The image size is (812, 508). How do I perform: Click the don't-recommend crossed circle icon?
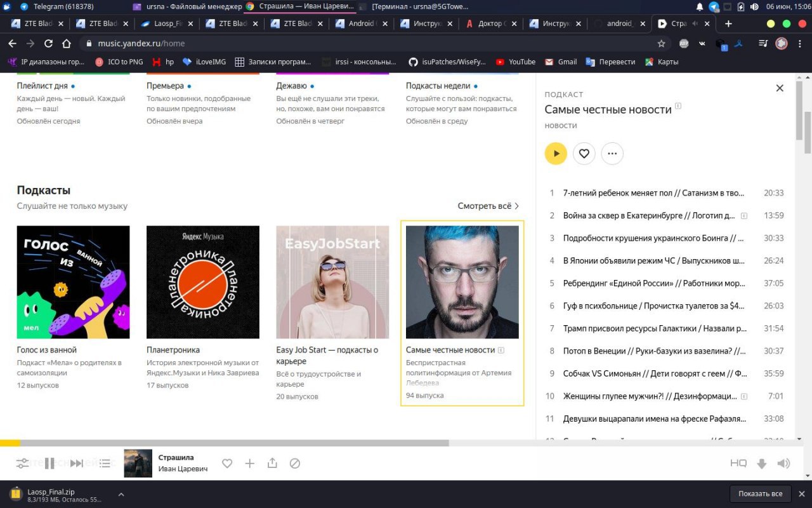point(295,464)
